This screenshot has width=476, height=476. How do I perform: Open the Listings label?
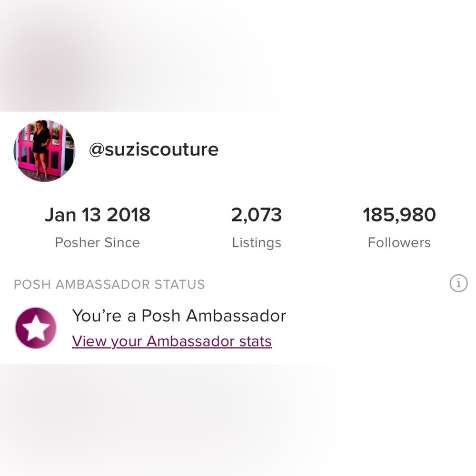(x=257, y=243)
